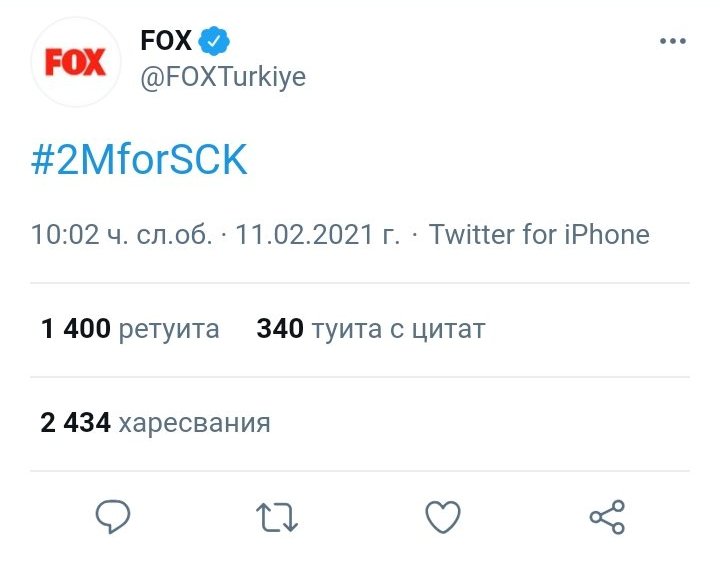Screen dimensions: 720x561
Task: Click the 2 434 likes count number
Action: click(x=76, y=423)
